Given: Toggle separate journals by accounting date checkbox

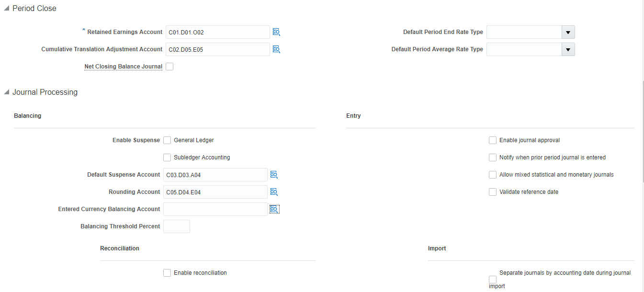Looking at the screenshot, I should [x=493, y=279].
